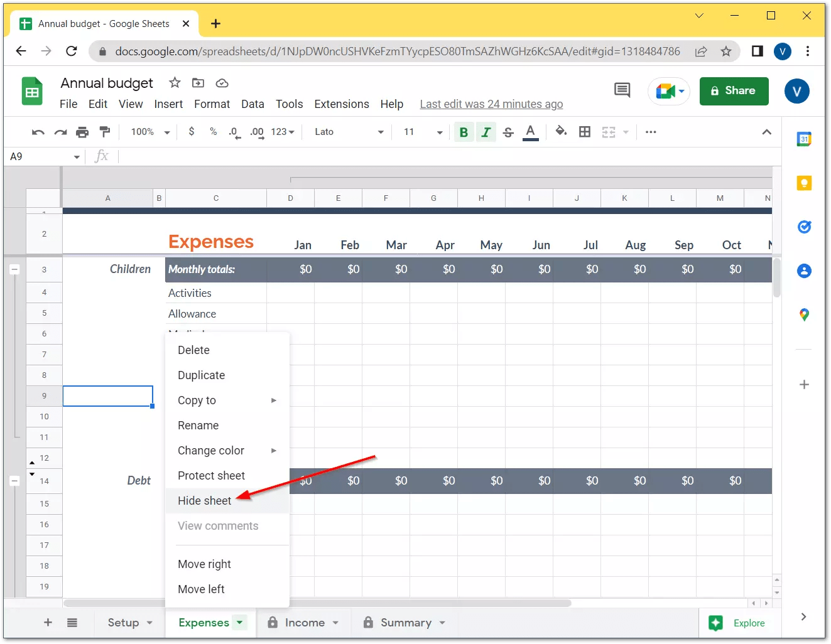Select the Format as currency icon

click(x=192, y=132)
